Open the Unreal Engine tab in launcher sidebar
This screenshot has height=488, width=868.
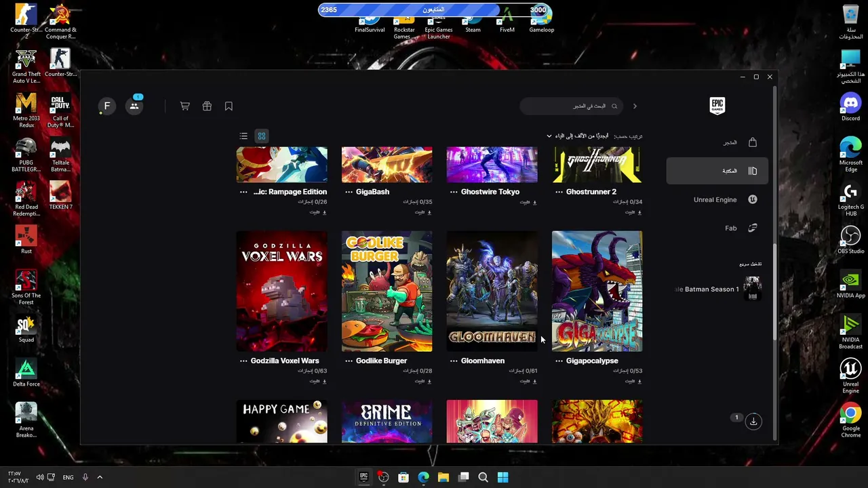[x=717, y=199]
